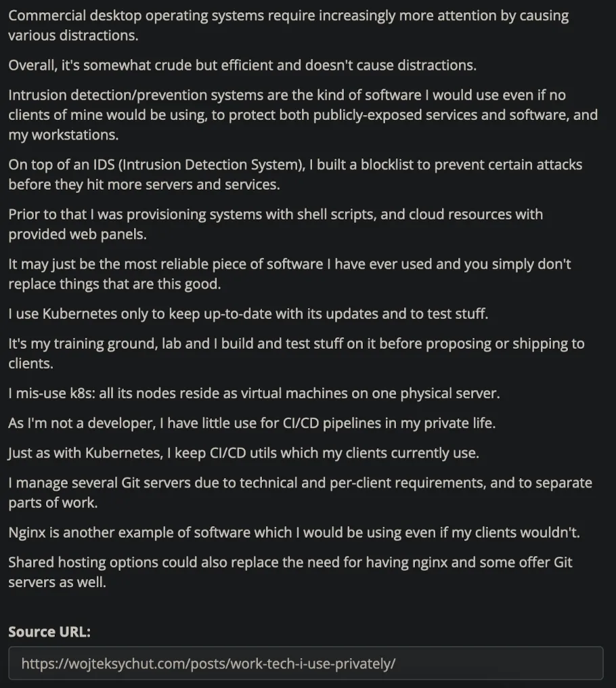The height and width of the screenshot is (688, 616).
Task: Click the paragraph about provisioning with shell scripts
Action: pos(276,224)
